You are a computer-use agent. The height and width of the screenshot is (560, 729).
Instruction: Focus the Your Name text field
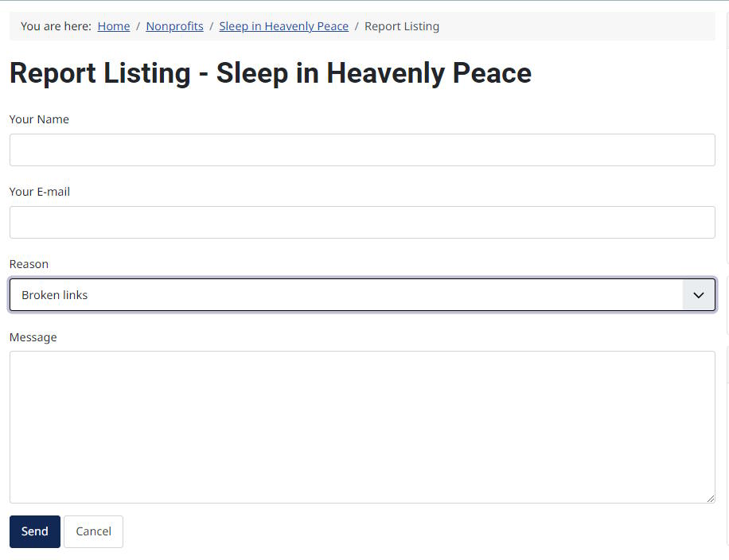(x=362, y=150)
